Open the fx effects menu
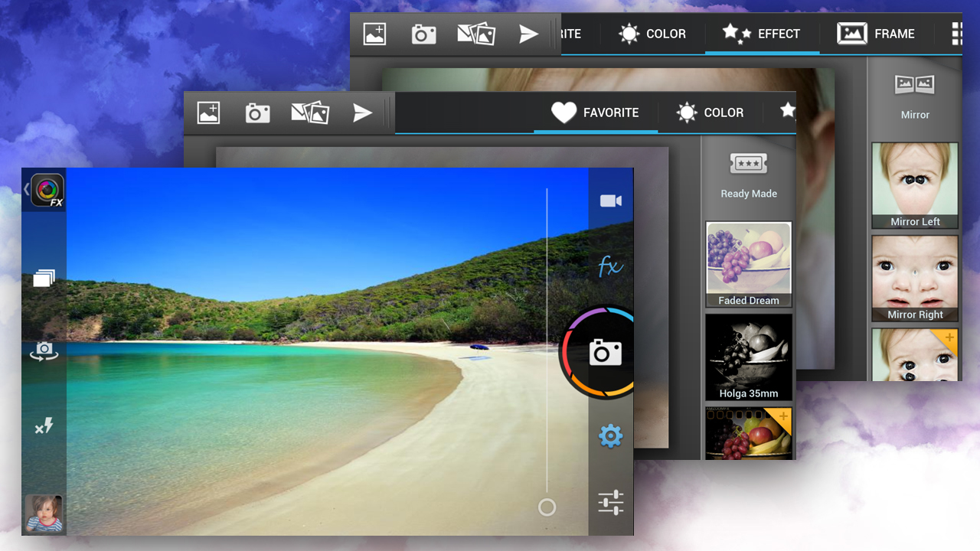Image resolution: width=980 pixels, height=551 pixels. 610,266
